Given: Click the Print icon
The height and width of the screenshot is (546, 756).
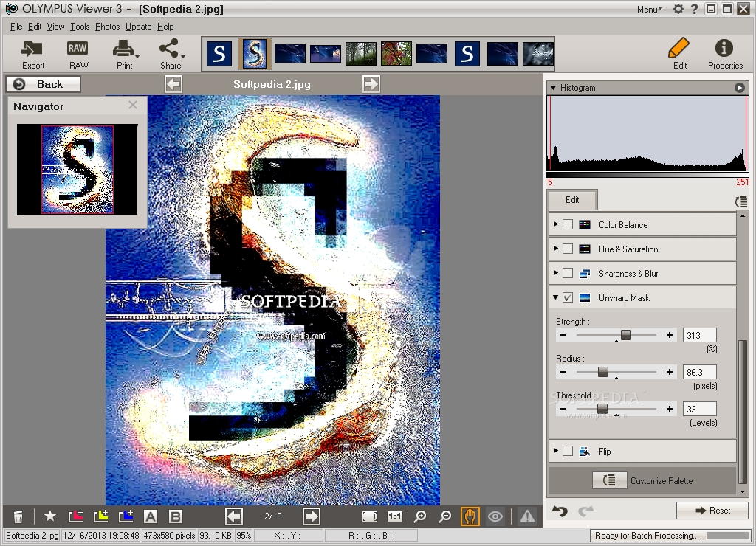Looking at the screenshot, I should click(x=125, y=55).
